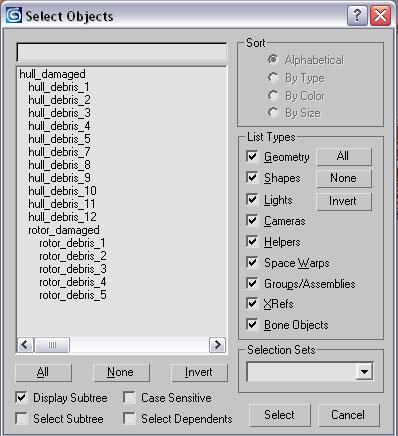
Task: Click the help question mark icon
Action: coord(357,15)
